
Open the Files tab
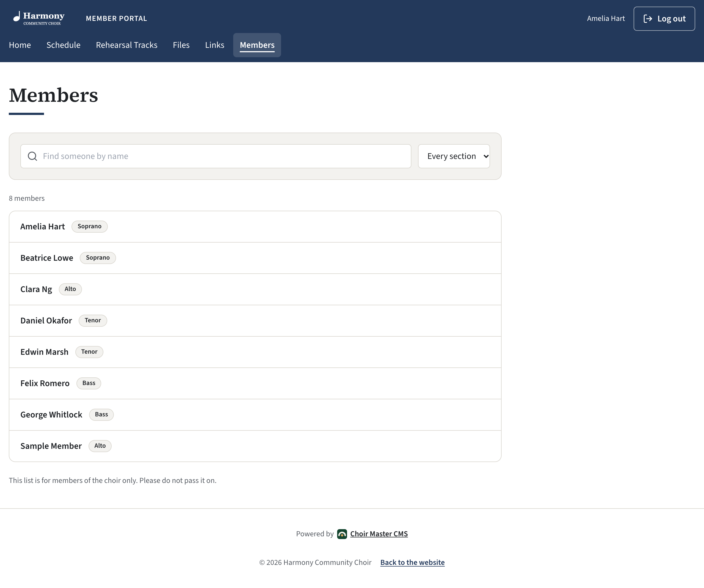(x=182, y=45)
